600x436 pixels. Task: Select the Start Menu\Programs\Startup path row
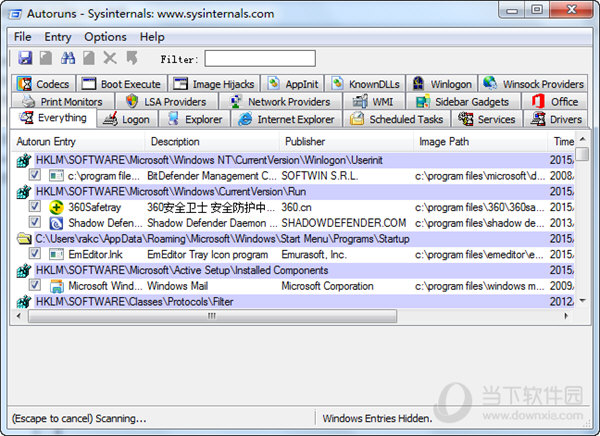coord(295,239)
